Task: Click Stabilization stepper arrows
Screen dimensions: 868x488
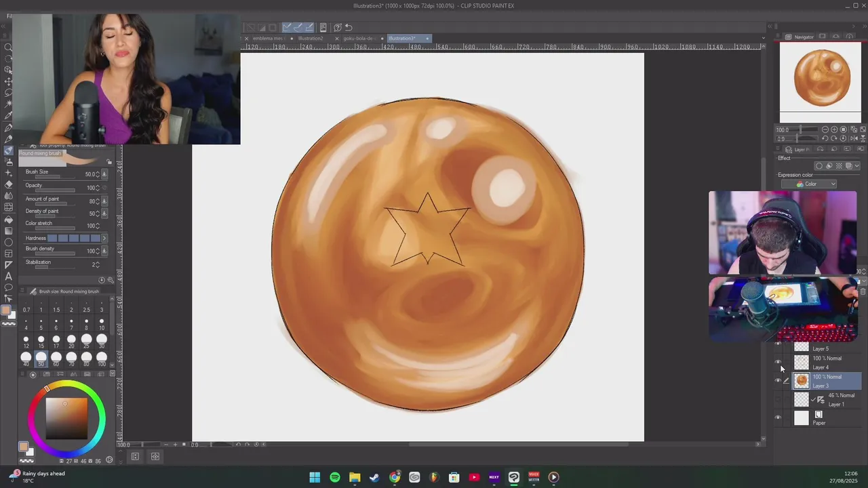Action: click(x=98, y=264)
